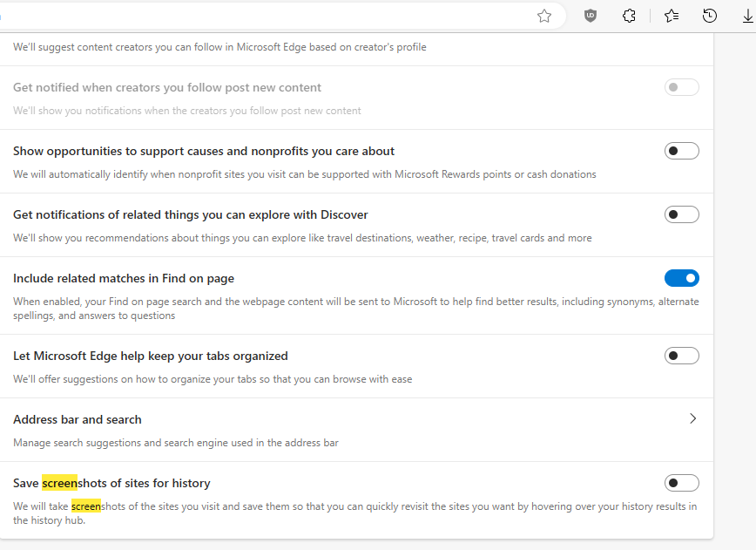Turn on Discover related things notifications
Viewport: 756px width, 550px height.
[x=681, y=214]
